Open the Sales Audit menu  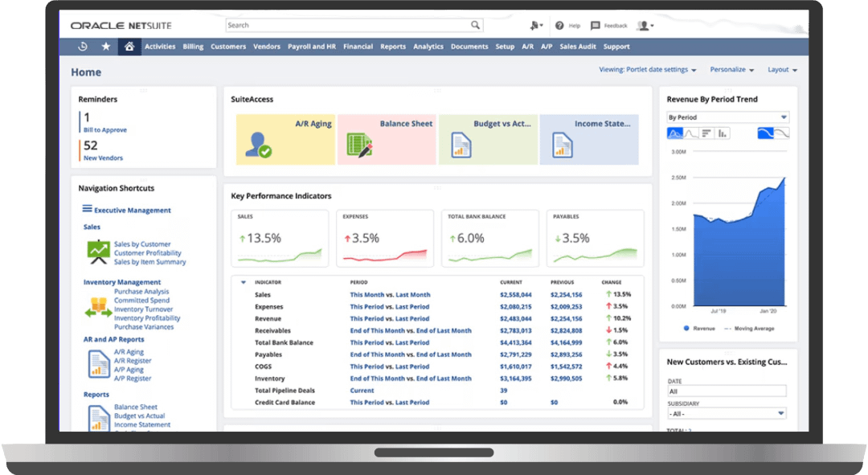pos(578,47)
